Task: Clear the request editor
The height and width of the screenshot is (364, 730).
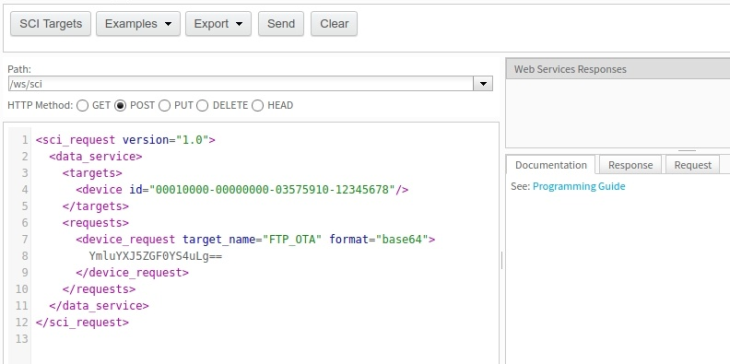Action: [x=334, y=24]
